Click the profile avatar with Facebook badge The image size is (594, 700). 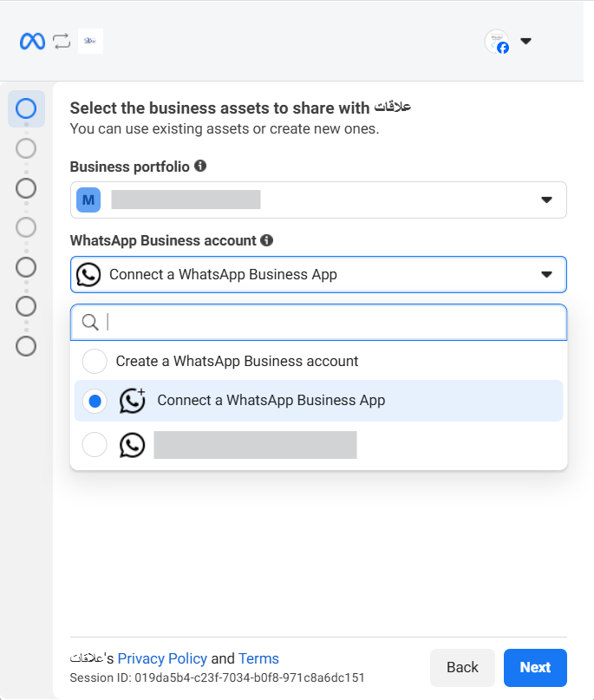tap(497, 42)
